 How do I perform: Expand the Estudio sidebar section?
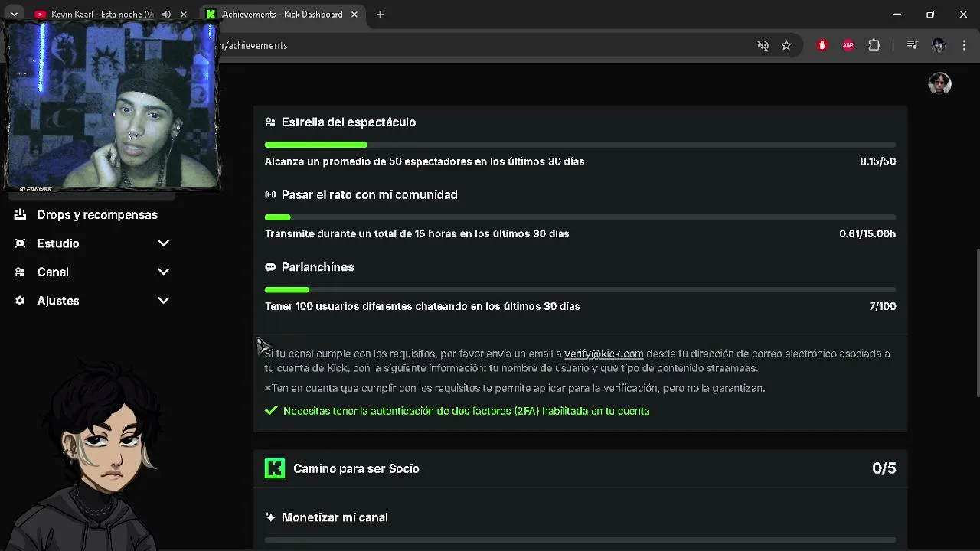(163, 243)
